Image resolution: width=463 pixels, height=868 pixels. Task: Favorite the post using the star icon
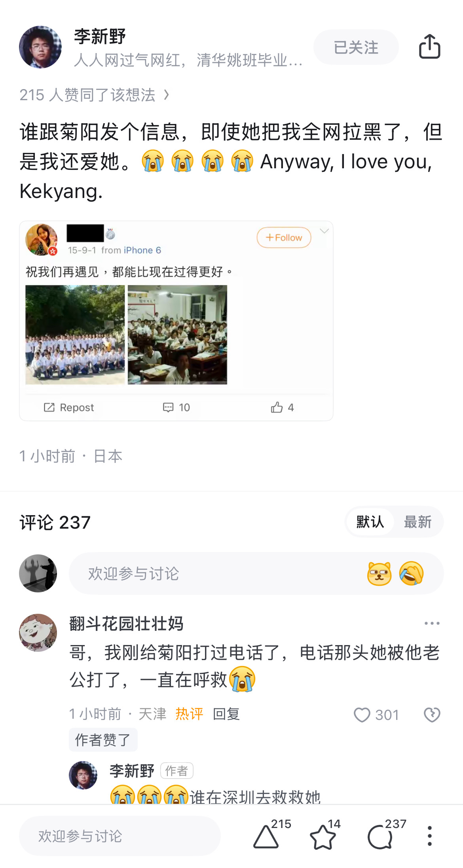pyautogui.click(x=323, y=837)
